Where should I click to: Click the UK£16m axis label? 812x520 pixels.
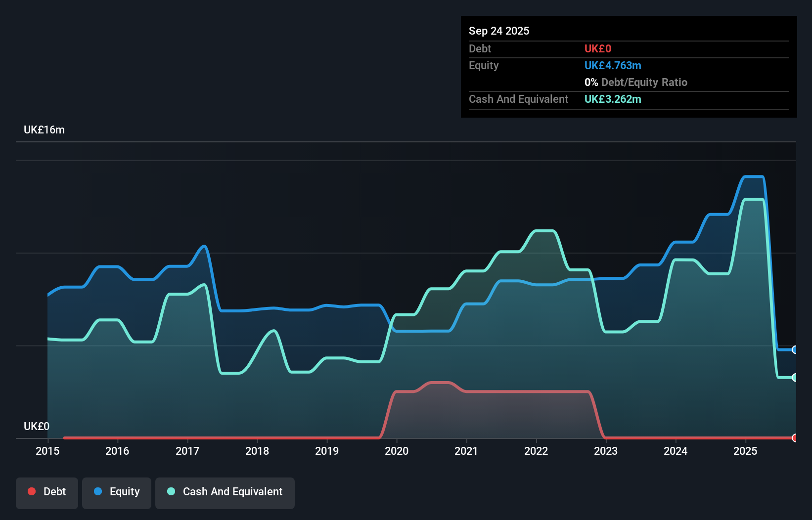44,129
